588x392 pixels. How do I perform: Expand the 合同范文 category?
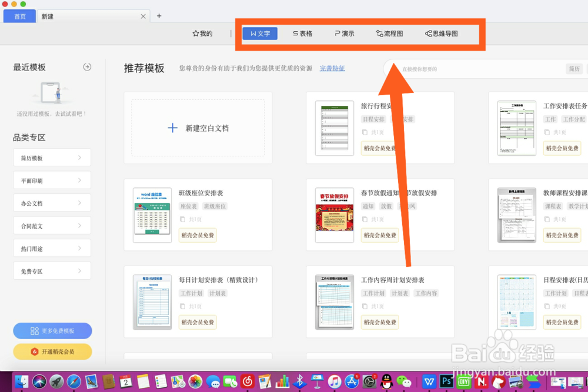(52, 226)
